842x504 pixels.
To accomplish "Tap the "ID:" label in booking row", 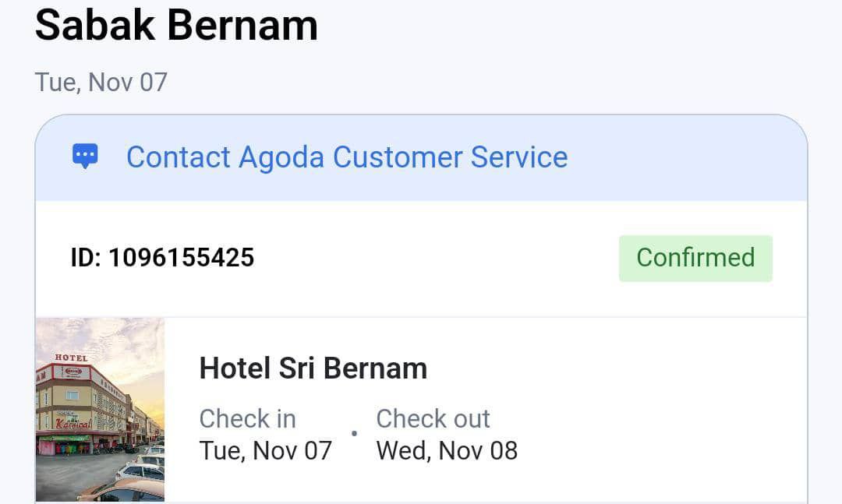I will [85, 258].
